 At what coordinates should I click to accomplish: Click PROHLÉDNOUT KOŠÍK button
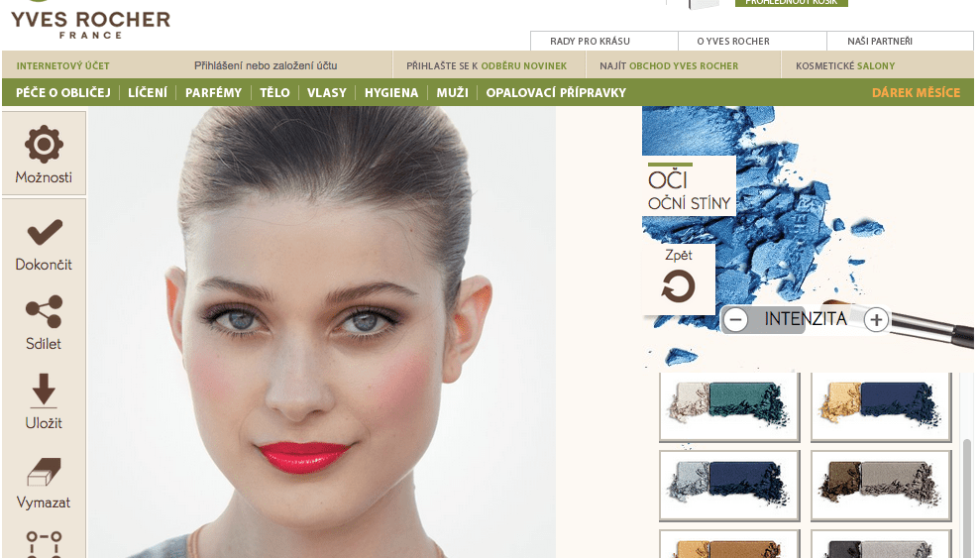(792, 3)
